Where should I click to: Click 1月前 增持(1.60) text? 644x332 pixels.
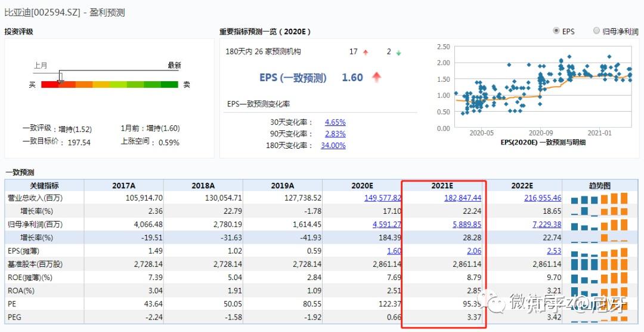[x=150, y=128]
